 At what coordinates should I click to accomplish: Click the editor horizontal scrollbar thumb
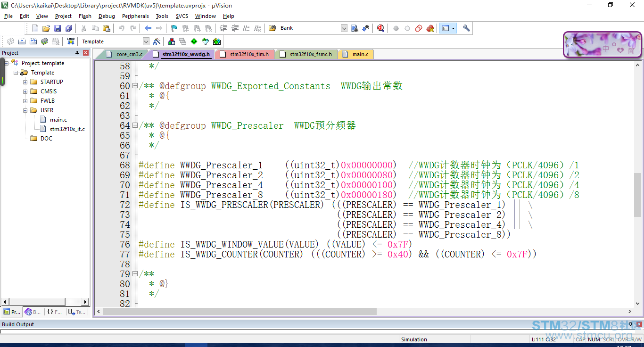coord(240,312)
